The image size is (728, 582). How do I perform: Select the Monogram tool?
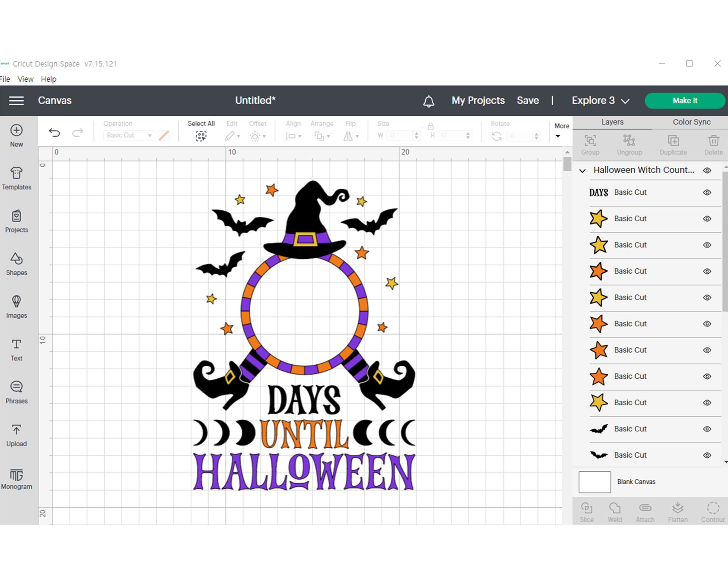click(x=16, y=478)
